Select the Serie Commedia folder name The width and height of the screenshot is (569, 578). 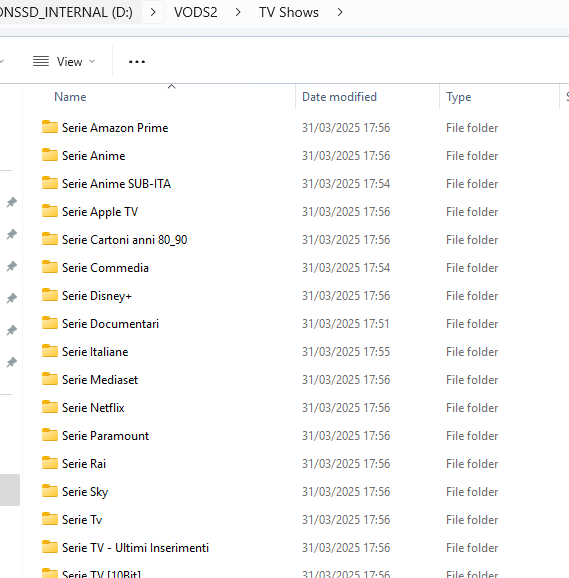pyautogui.click(x=105, y=268)
